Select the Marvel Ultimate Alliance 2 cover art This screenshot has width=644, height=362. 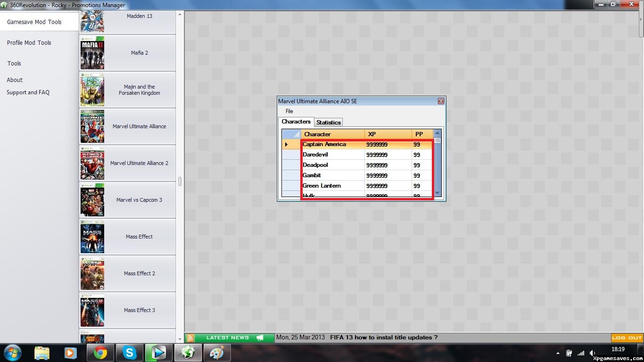tap(92, 163)
